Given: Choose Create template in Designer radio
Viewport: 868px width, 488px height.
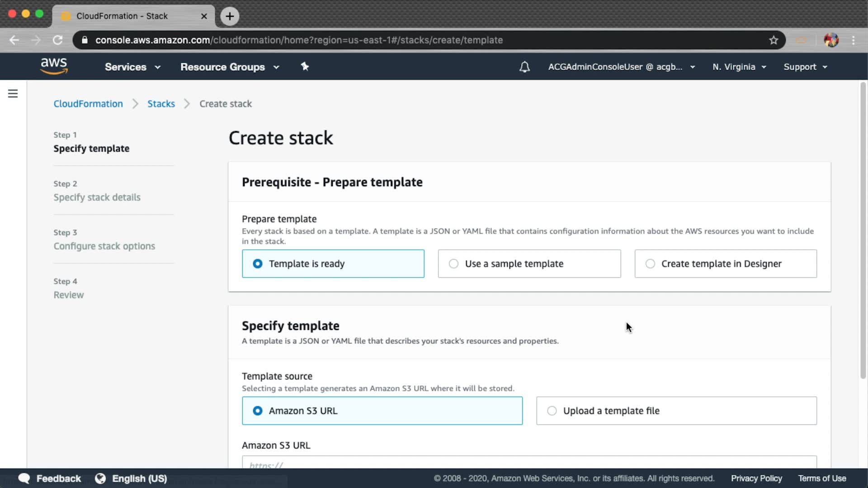Looking at the screenshot, I should coord(725,263).
